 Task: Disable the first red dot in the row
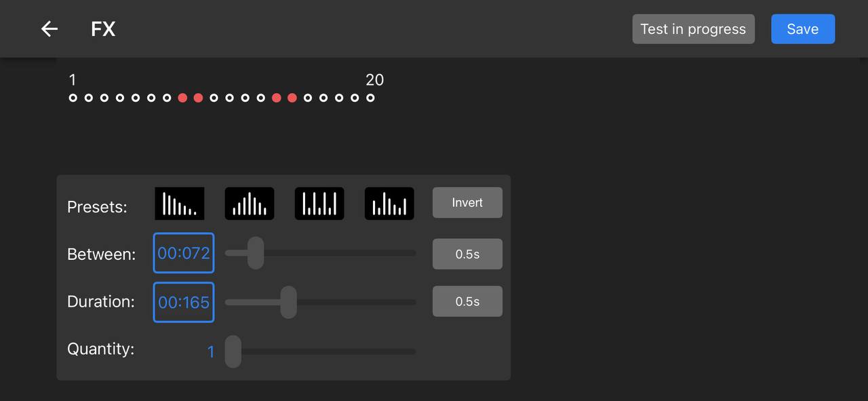coord(182,98)
